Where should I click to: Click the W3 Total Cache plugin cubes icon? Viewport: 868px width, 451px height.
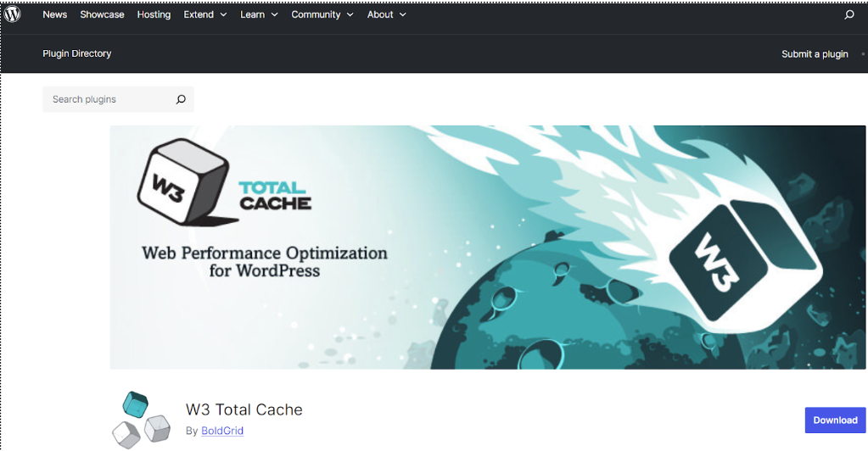(x=141, y=420)
